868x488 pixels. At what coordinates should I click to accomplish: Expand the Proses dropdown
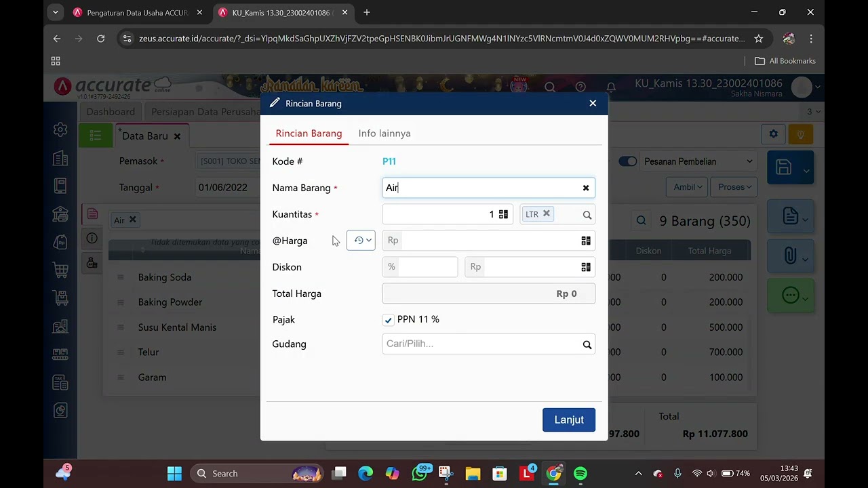734,187
